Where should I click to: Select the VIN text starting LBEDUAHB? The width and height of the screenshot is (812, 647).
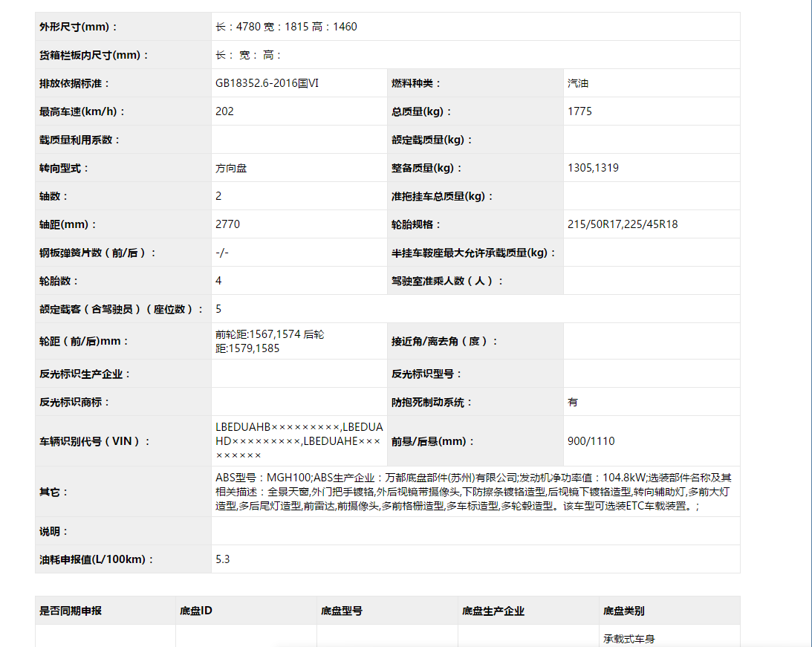point(299,441)
